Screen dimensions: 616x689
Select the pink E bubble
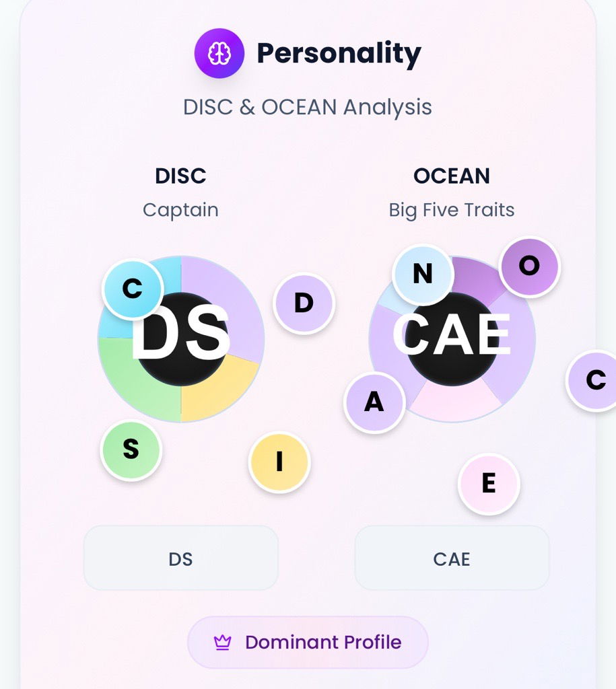pos(489,483)
